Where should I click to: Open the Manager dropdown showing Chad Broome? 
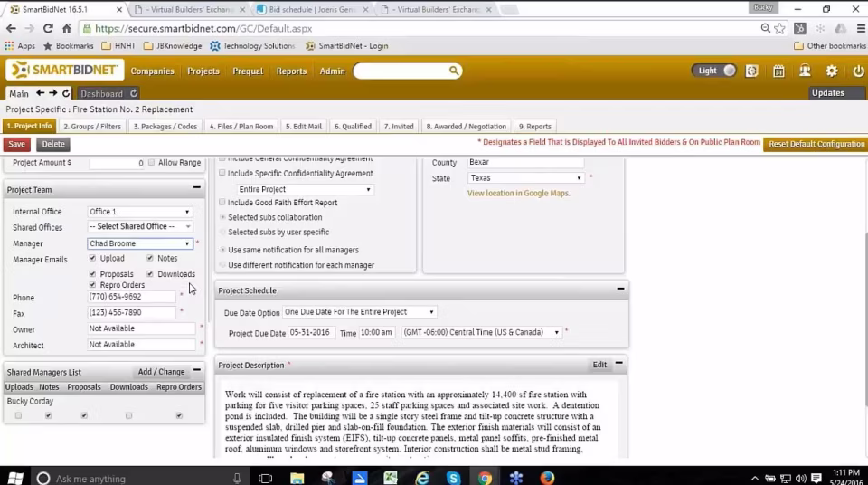(x=140, y=243)
